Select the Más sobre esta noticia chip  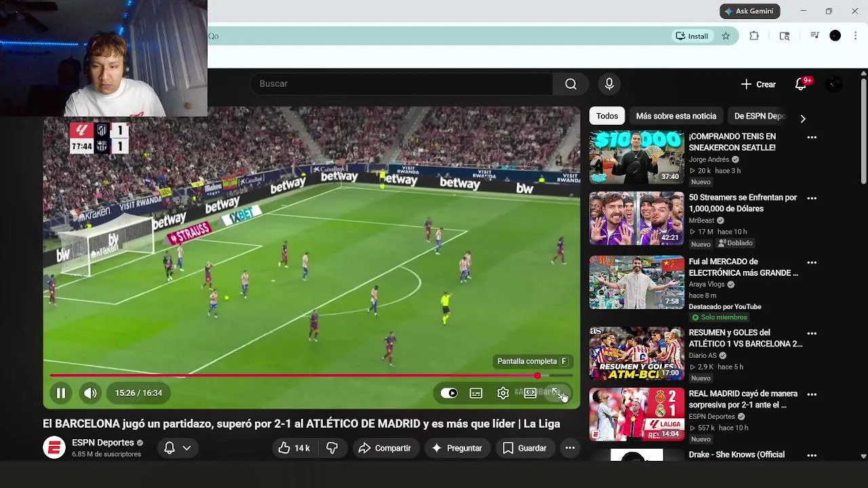coord(676,116)
